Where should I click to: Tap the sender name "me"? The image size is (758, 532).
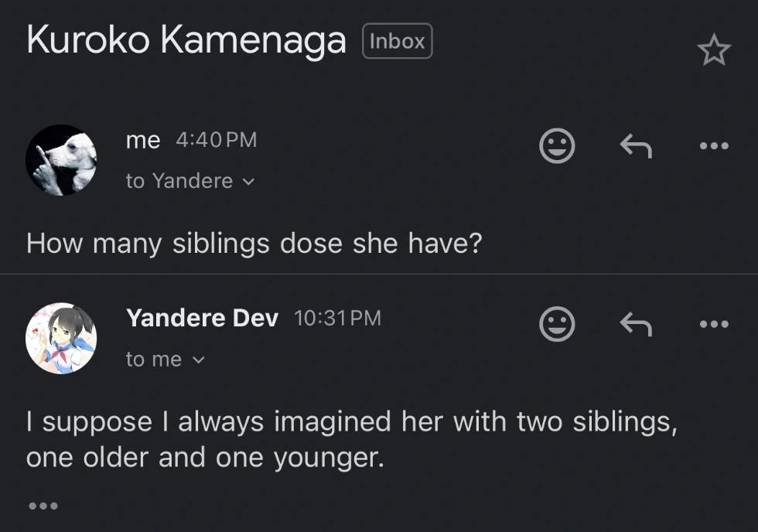pyautogui.click(x=143, y=140)
